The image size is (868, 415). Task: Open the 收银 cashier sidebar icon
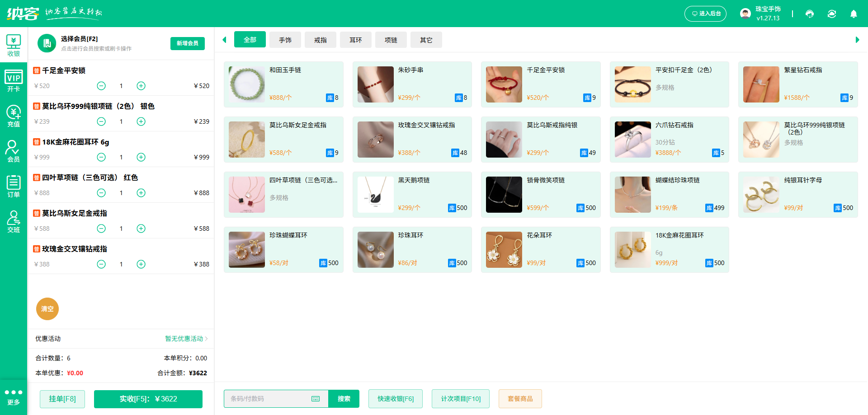14,46
